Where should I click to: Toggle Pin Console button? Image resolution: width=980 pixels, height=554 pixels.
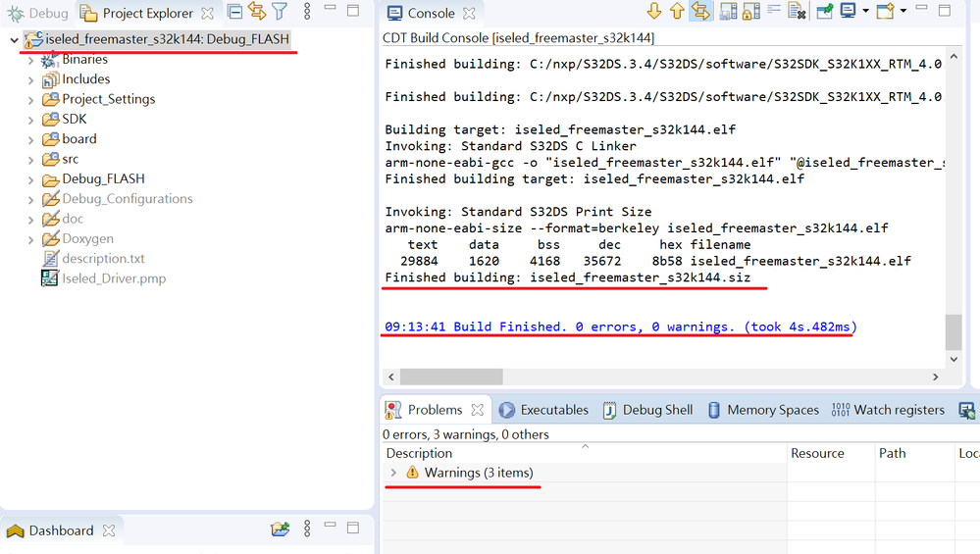coord(825,11)
